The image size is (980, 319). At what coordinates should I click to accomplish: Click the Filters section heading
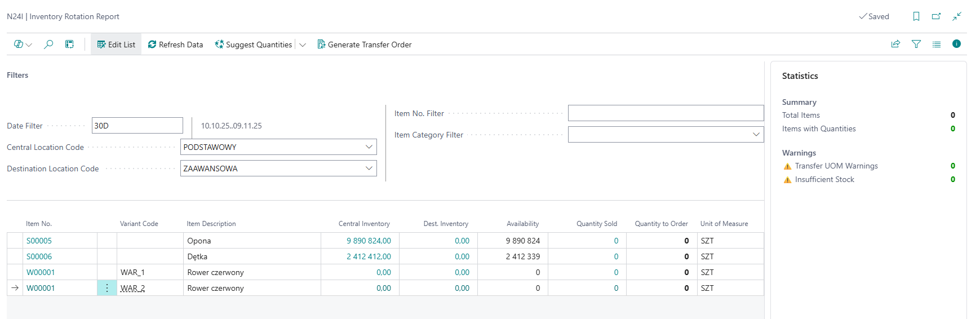click(x=17, y=75)
